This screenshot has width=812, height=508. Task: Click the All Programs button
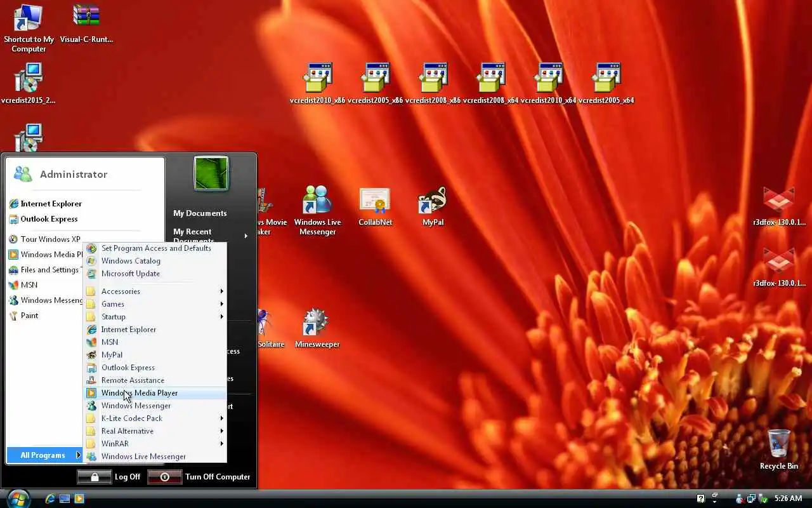tap(44, 455)
